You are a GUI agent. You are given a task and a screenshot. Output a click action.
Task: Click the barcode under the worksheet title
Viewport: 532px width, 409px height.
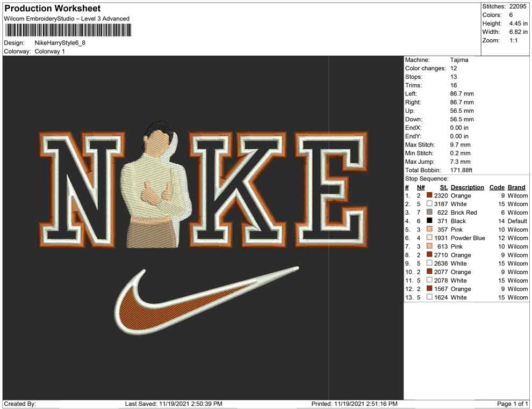tap(68, 31)
